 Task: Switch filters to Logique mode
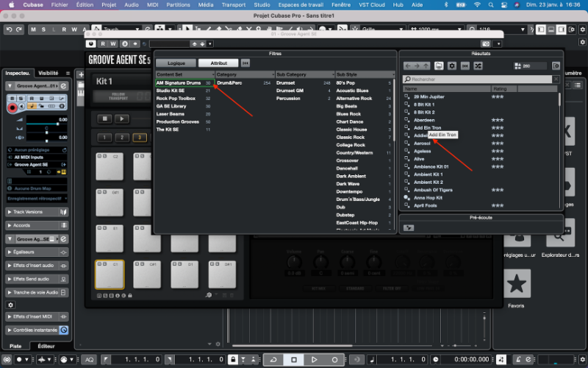click(x=176, y=63)
